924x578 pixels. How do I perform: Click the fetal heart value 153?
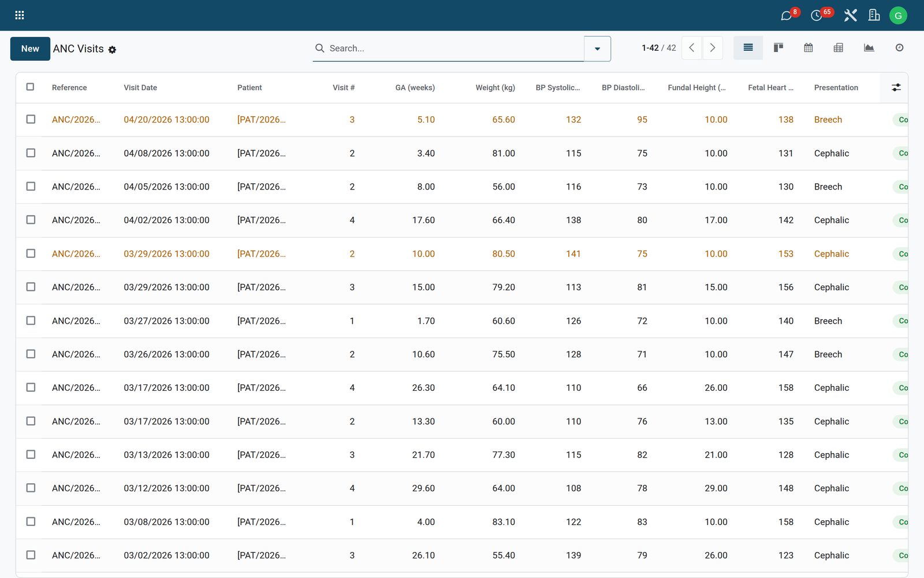point(785,254)
